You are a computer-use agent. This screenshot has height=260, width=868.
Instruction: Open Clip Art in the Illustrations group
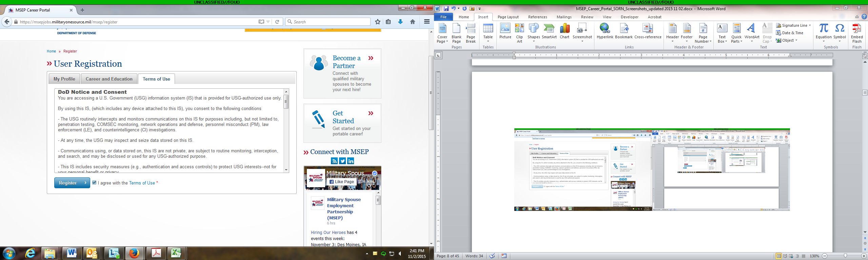[519, 33]
